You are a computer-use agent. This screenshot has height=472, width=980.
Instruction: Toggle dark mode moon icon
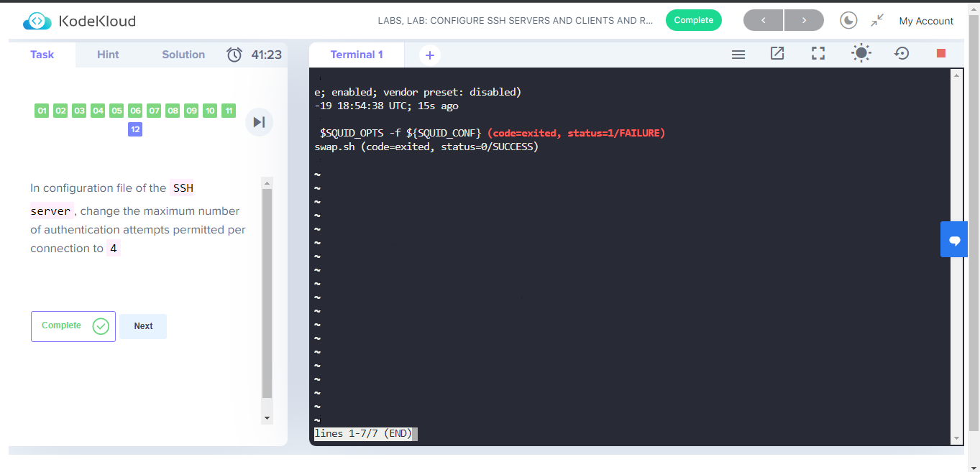click(849, 20)
